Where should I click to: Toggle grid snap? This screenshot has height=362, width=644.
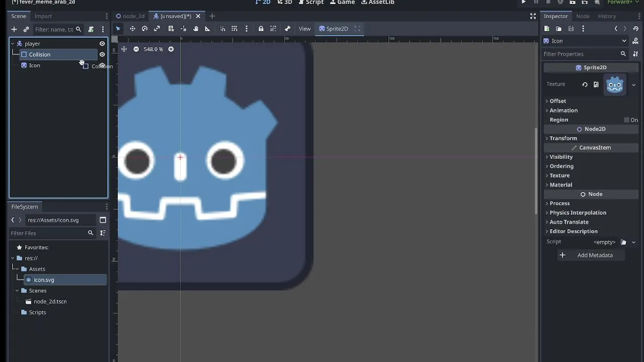(x=234, y=29)
